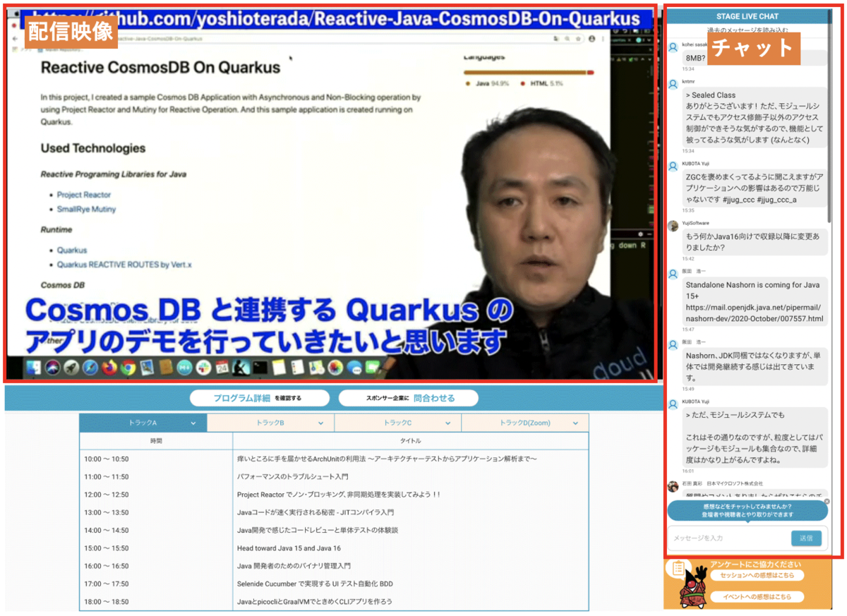This screenshot has height=616, width=847.
Task: Click avatar beside the Standalone Nashorn message
Action: click(x=673, y=274)
